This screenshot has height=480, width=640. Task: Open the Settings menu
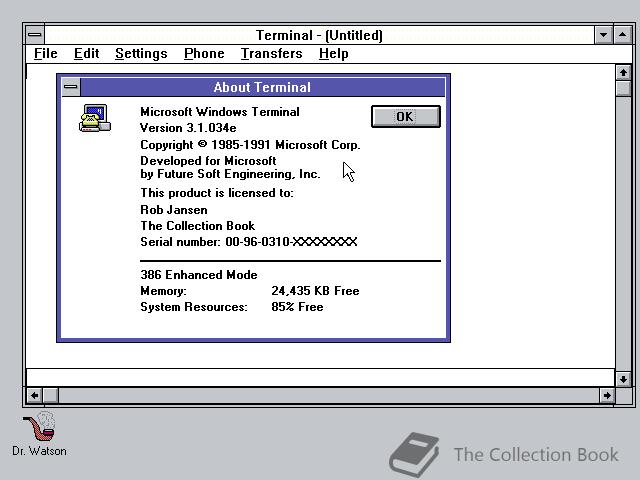[x=141, y=53]
